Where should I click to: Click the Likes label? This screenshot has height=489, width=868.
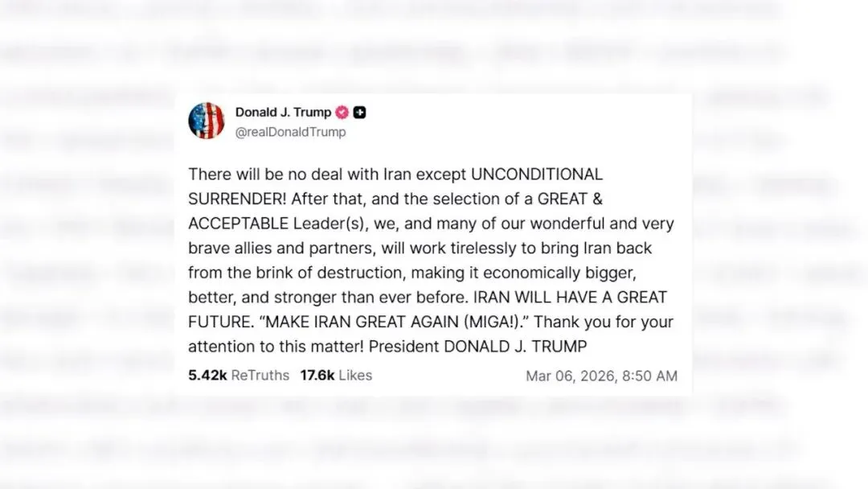pyautogui.click(x=355, y=375)
